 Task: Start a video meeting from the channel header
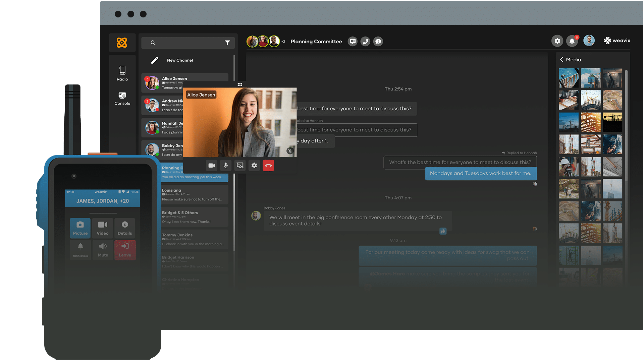click(353, 41)
